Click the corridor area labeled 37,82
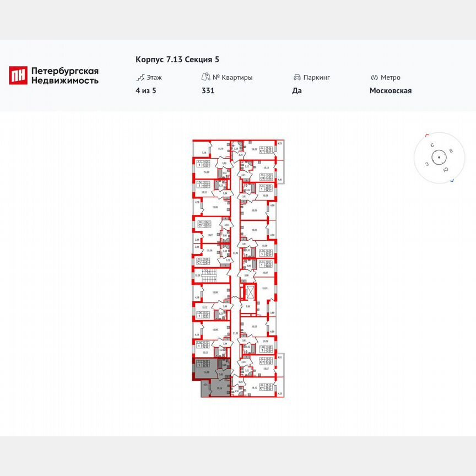 235,252
